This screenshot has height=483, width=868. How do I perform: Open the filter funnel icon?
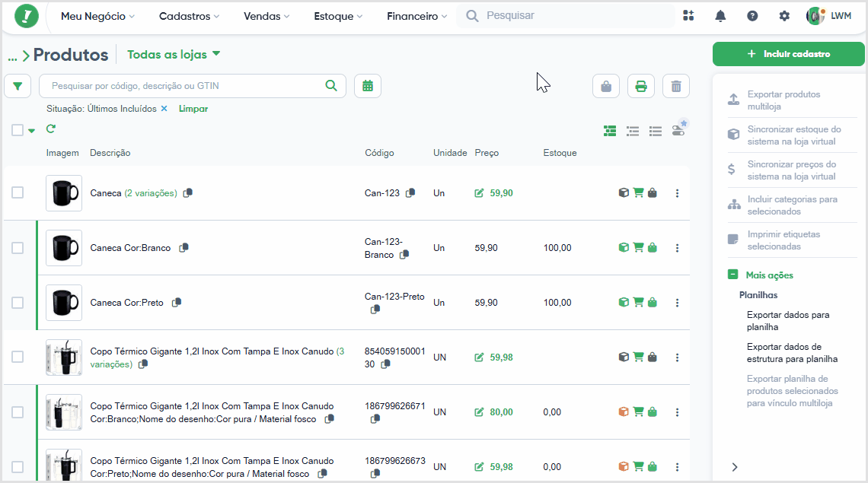pos(18,86)
